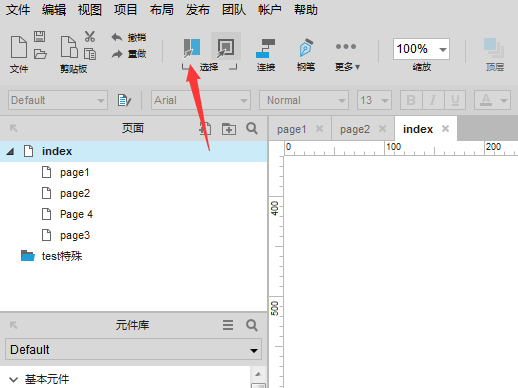
Task: Select the intersected selection mode icon
Action: pyautogui.click(x=192, y=48)
